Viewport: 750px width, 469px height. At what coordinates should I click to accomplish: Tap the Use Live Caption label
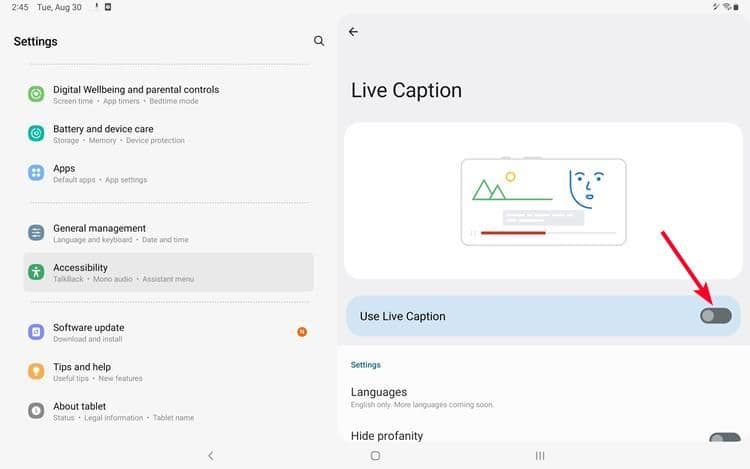point(403,316)
